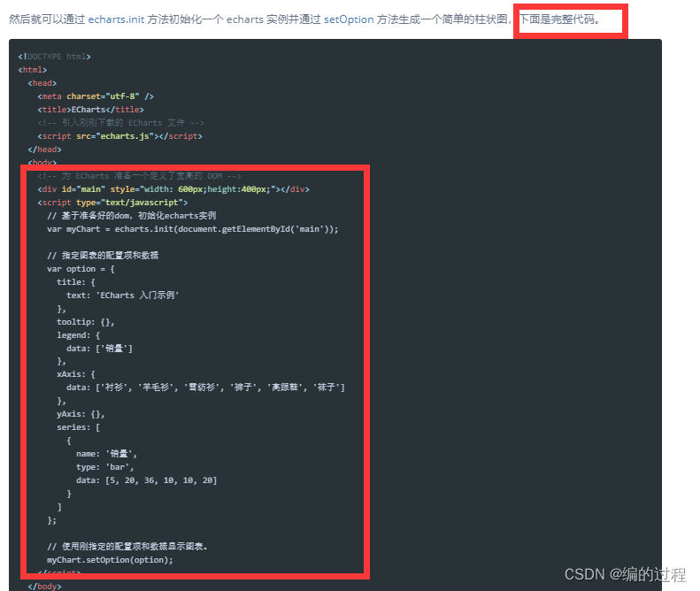Click the 'data: [5, 20, 36, 10, 10, 20]' line
The width and height of the screenshot is (700, 591).
146,480
